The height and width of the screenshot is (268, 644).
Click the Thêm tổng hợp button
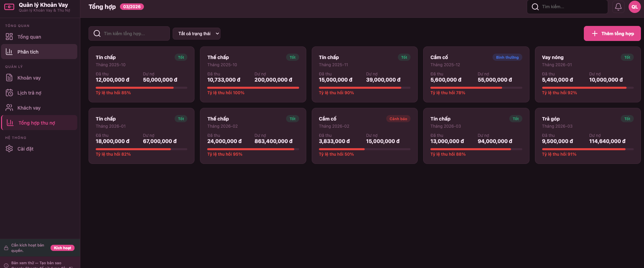point(612,33)
